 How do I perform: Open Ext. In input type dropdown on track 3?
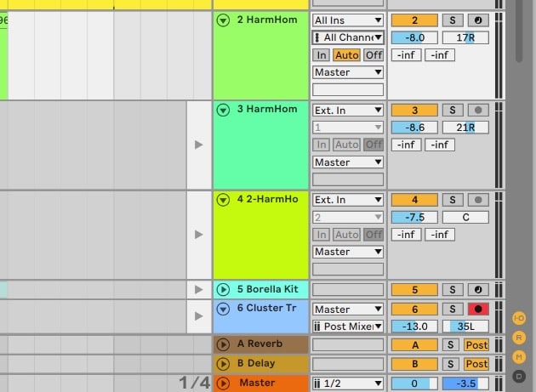348,110
